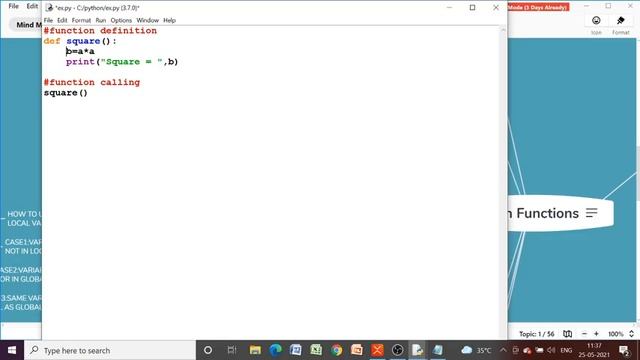The height and width of the screenshot is (360, 640).
Task: Click the IDLE editor vertical scrollbar
Action: tap(503, 182)
